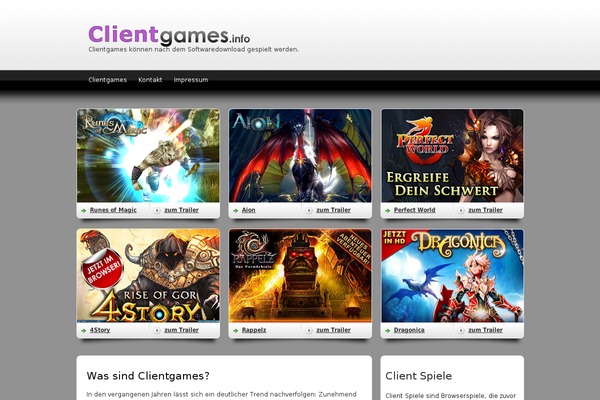Open the Rappelz banner image
Screen dimensions: 600x400
coord(300,275)
